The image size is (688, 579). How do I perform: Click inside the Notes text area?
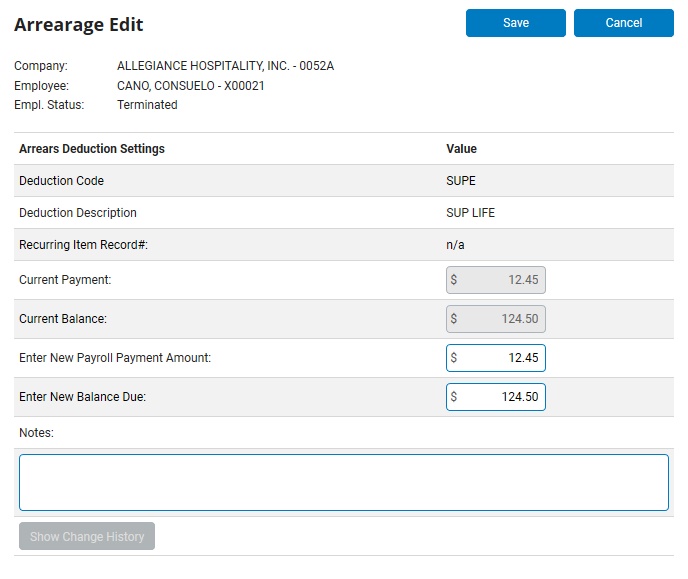[x=344, y=482]
